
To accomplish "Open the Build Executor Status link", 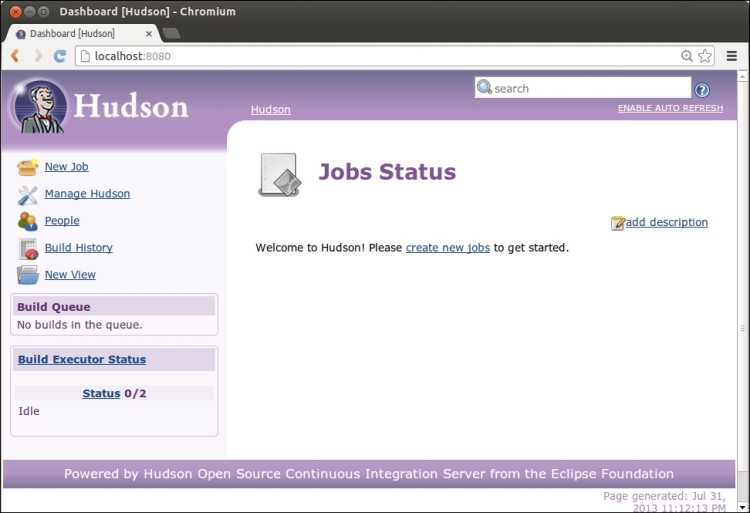I will click(82, 360).
